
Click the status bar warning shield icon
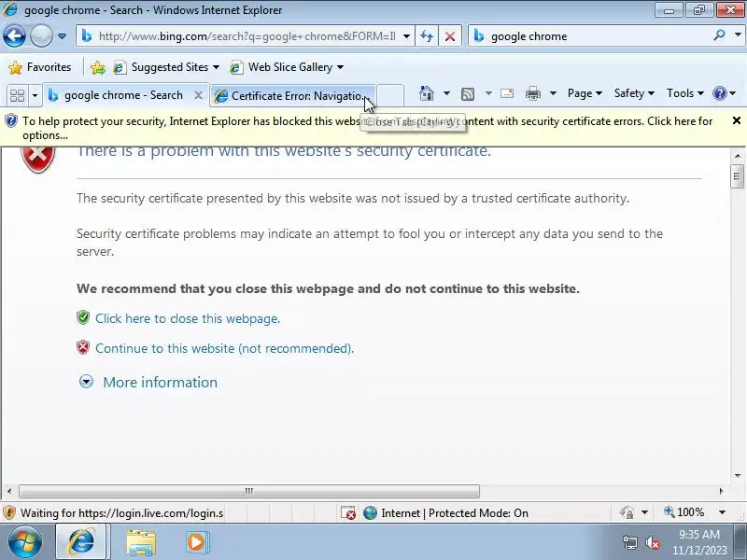(x=9, y=512)
